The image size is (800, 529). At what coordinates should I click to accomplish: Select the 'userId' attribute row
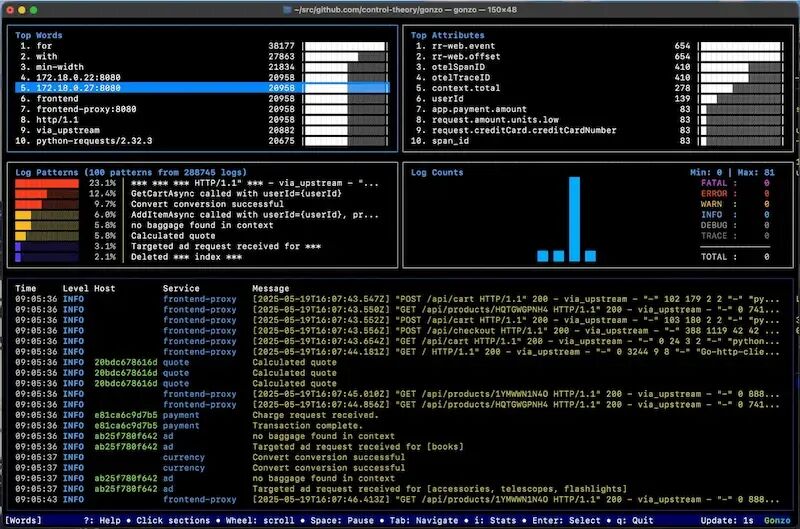click(x=597, y=98)
